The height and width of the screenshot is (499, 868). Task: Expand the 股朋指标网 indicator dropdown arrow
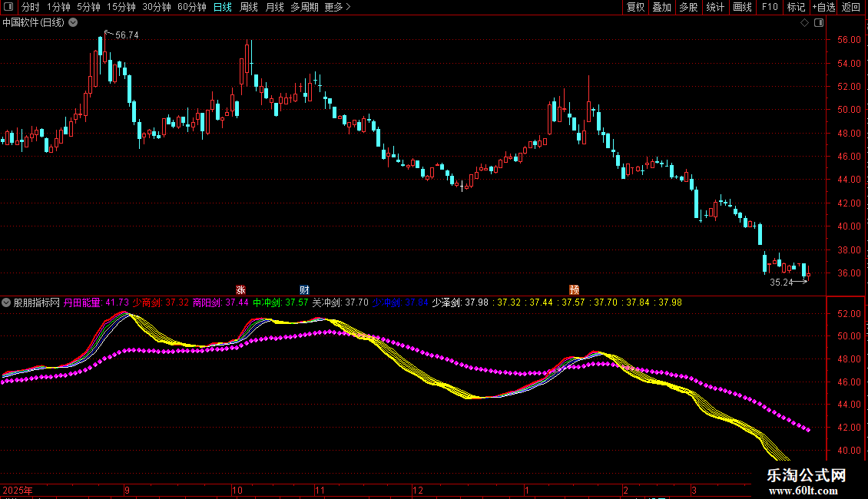7,302
